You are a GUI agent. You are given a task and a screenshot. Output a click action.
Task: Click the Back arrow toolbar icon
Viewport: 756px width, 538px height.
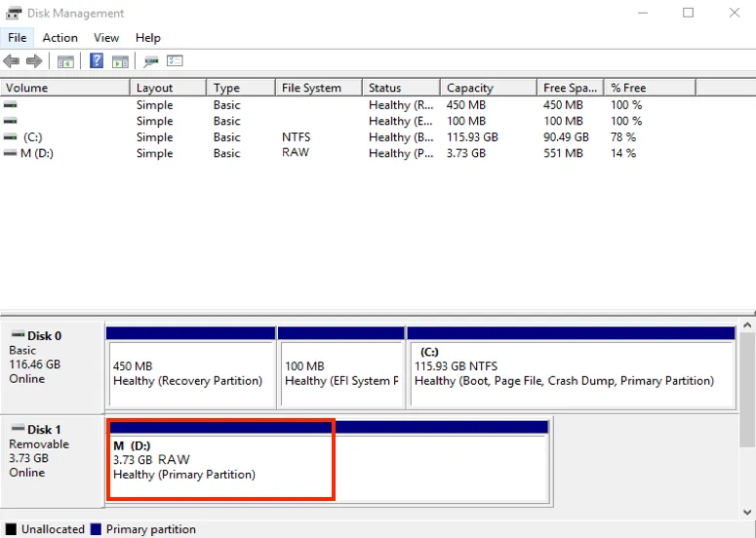coord(12,61)
